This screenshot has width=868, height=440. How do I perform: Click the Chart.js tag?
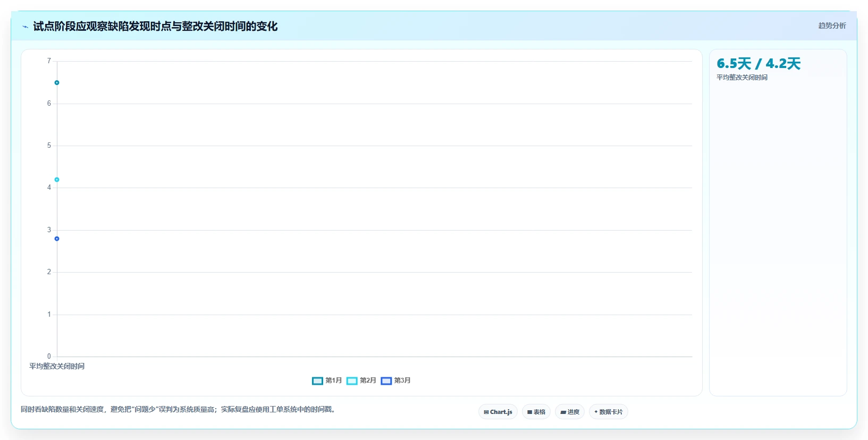point(498,412)
